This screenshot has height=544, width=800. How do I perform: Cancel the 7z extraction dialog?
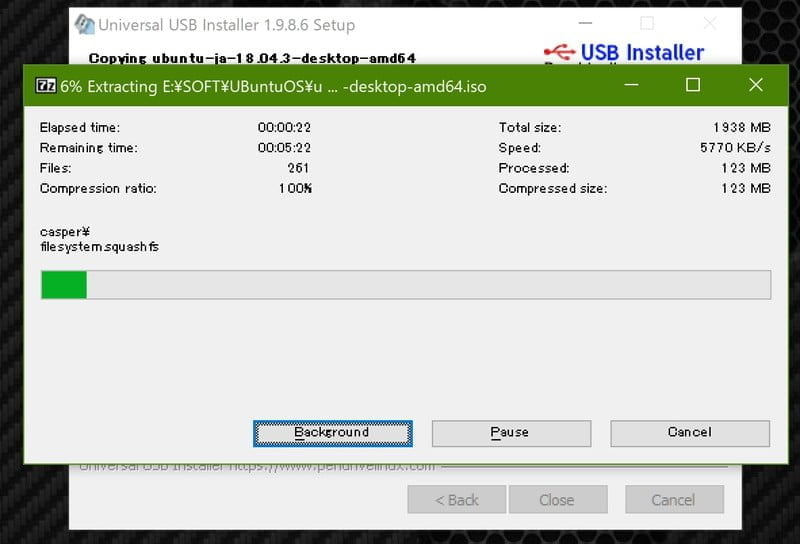click(x=690, y=433)
